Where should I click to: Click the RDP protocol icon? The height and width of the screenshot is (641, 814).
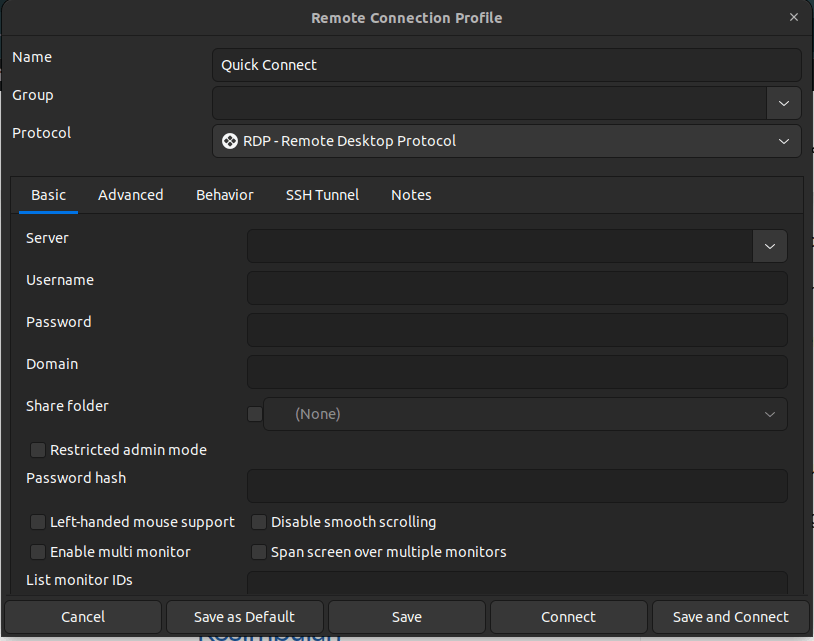click(229, 141)
